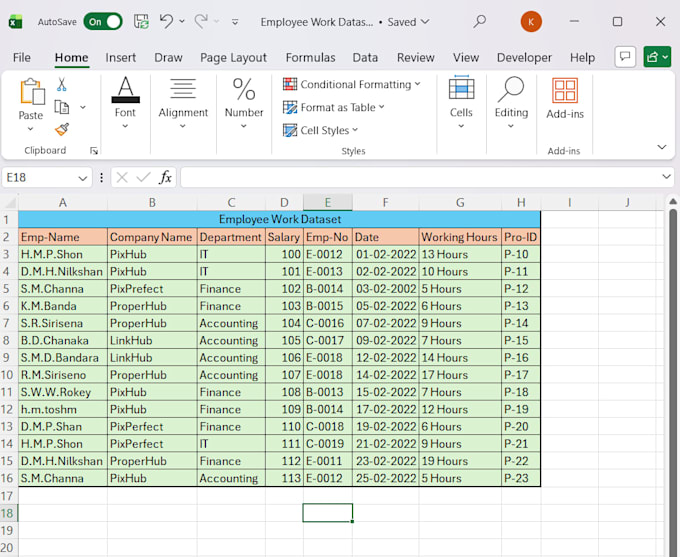This screenshot has width=680, height=557.
Task: Switch to the Insert tab
Action: click(x=121, y=57)
